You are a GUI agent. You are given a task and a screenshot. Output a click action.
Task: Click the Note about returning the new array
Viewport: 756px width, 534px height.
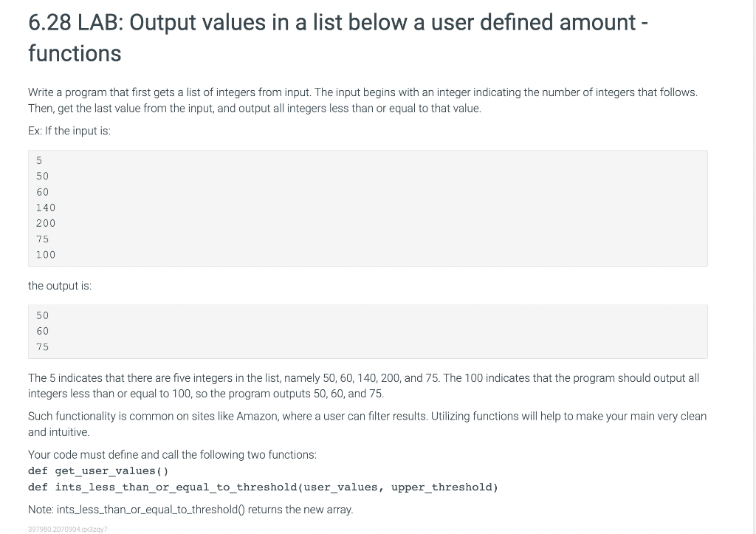190,510
